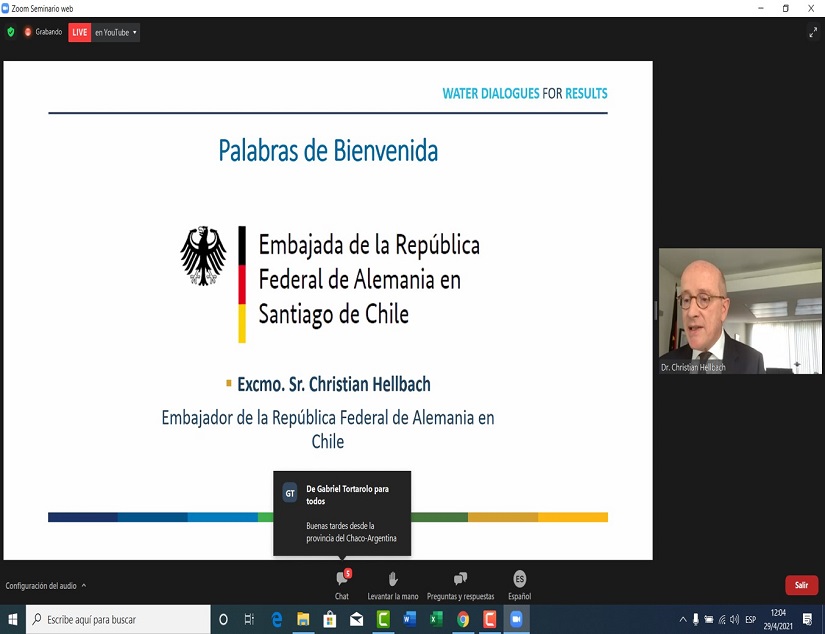Focus the Windows search box

point(118,619)
